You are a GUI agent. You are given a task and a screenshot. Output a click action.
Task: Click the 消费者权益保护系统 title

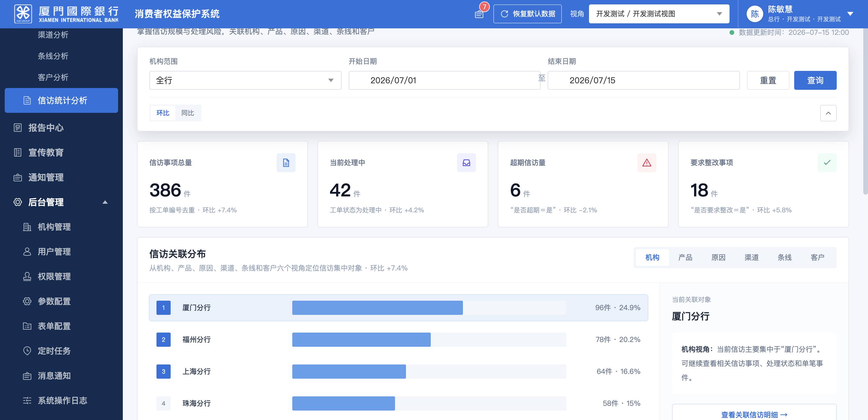pos(177,14)
